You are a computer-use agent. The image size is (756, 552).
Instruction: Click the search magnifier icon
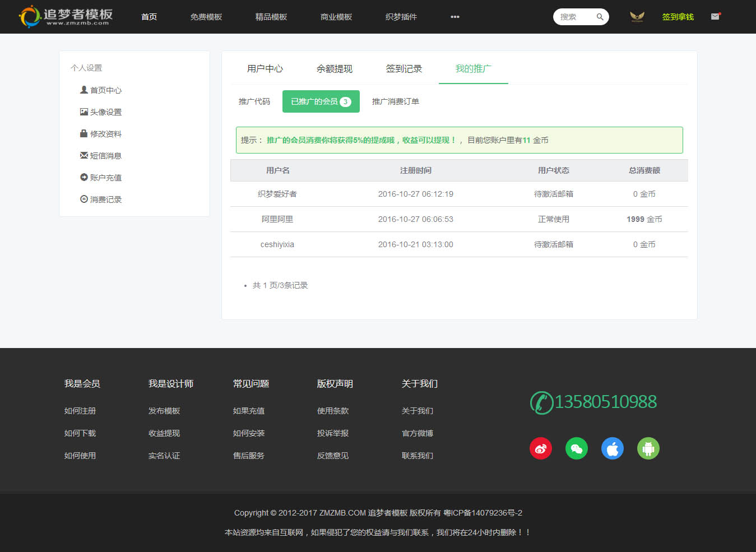click(600, 17)
